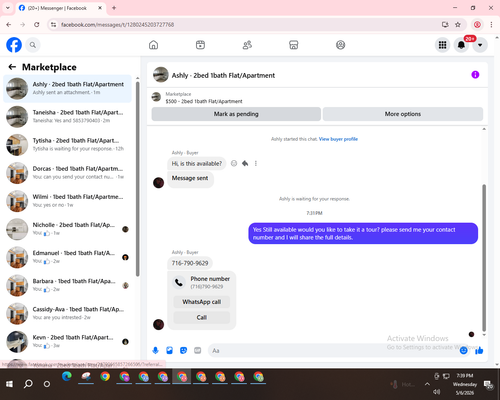Image resolution: width=500 pixels, height=400 pixels.
Task: Open Windows taskbar search
Action: pos(28,384)
